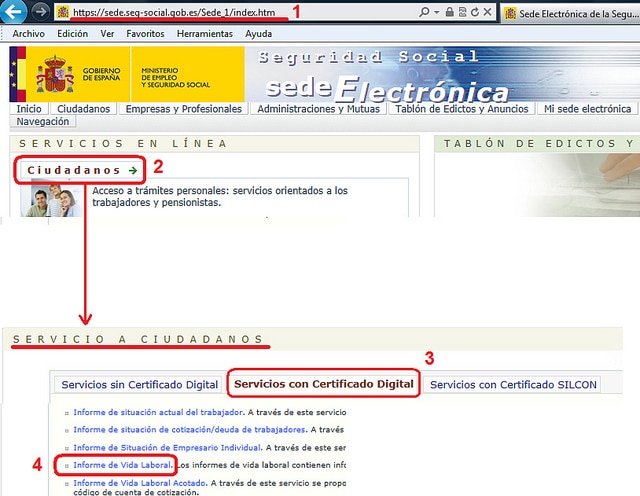Open the Archivo menu
This screenshot has height=496, width=640.
coord(29,33)
